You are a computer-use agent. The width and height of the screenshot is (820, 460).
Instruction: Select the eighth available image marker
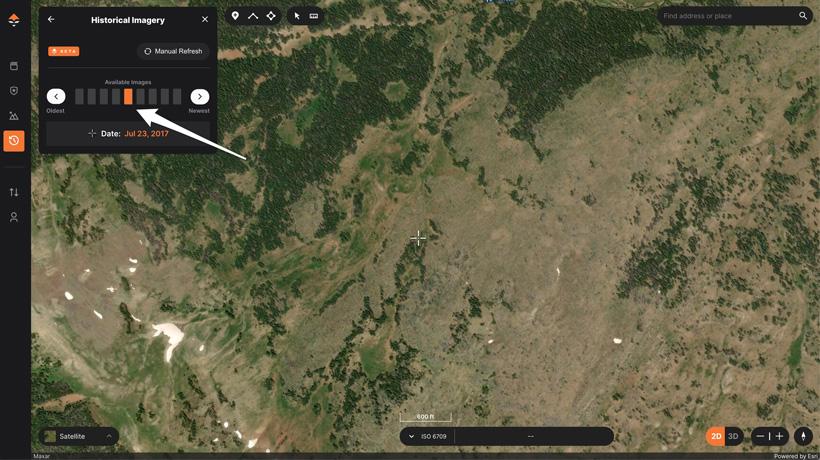tap(165, 96)
